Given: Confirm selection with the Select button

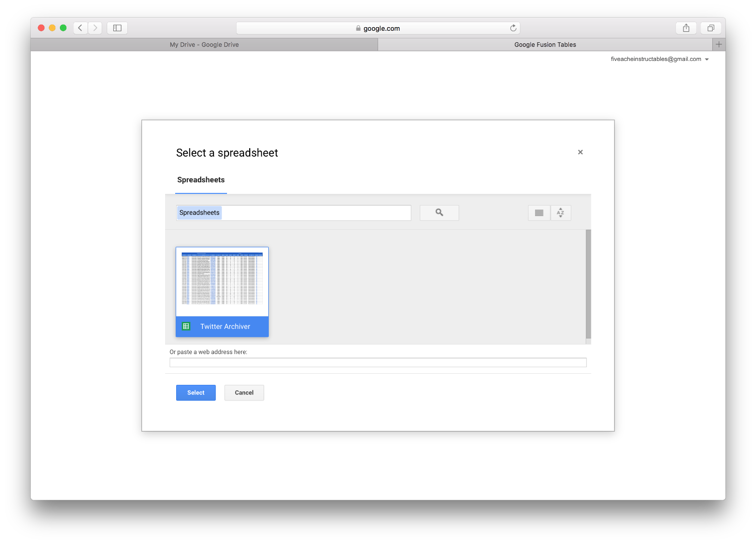Looking at the screenshot, I should click(x=195, y=392).
